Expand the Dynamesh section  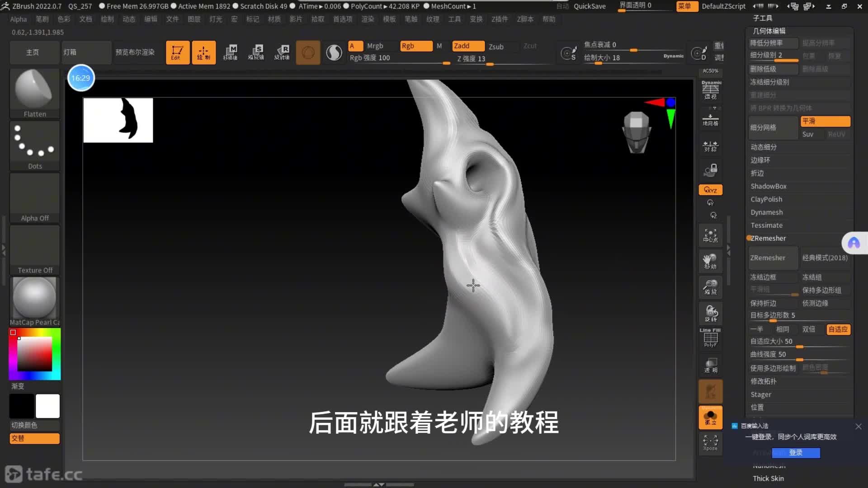[766, 212]
